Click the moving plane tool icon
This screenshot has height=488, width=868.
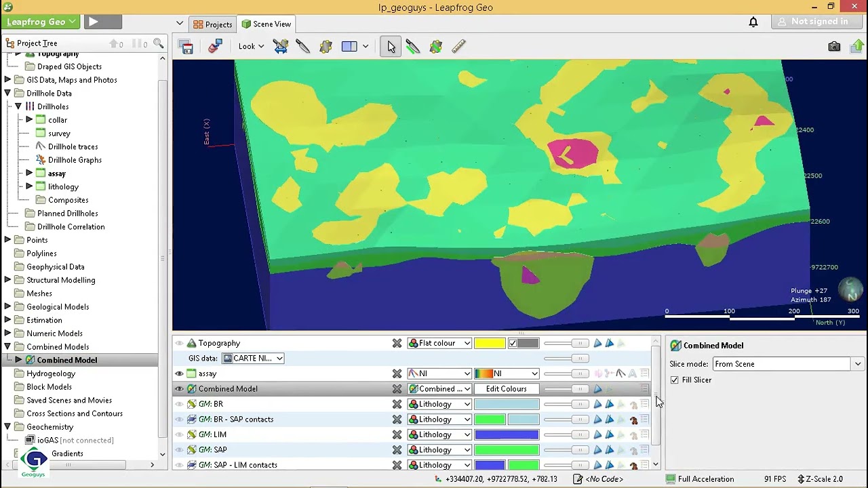pos(325,46)
